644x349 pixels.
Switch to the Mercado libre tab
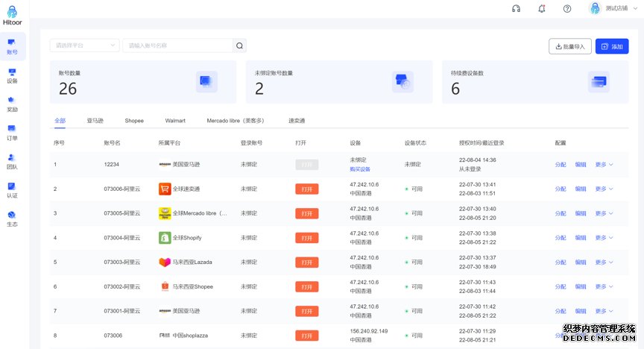(236, 121)
